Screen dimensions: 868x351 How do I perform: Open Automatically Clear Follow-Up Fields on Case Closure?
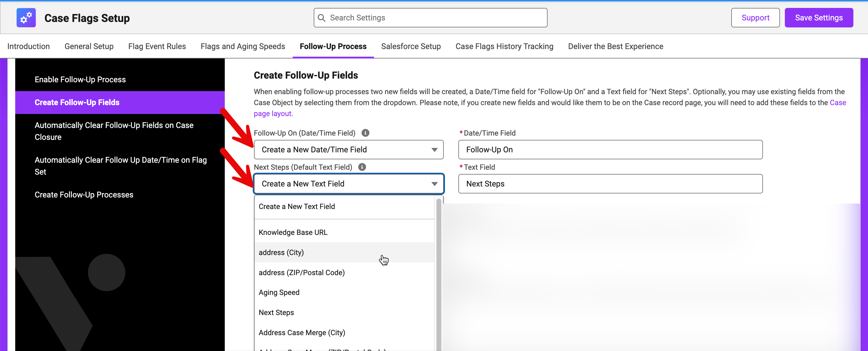pyautogui.click(x=120, y=131)
